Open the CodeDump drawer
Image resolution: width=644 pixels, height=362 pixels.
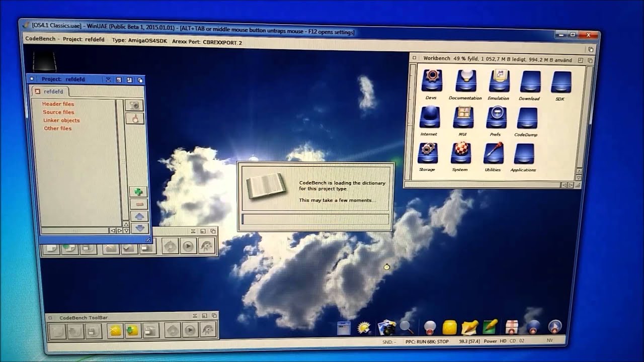[x=526, y=118]
